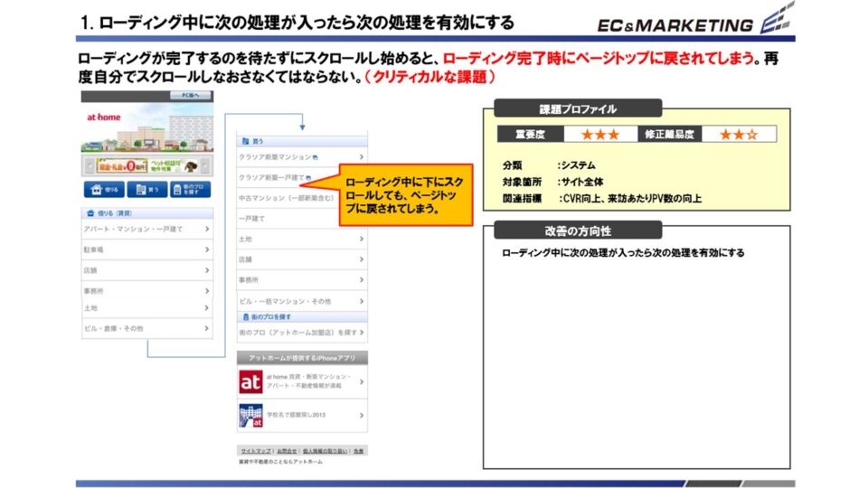Open 街のプロ（アットホーム加盟店）を探す row
The image size is (868, 488).
point(302,333)
